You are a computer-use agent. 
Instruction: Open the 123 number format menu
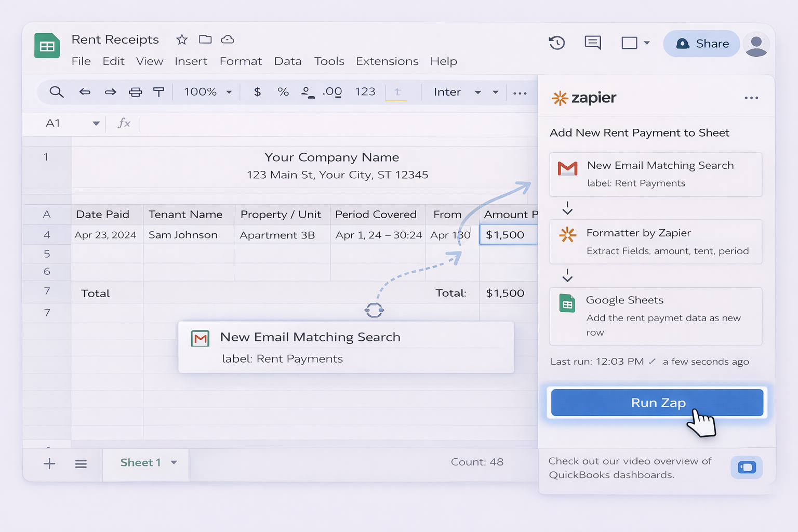(x=365, y=92)
